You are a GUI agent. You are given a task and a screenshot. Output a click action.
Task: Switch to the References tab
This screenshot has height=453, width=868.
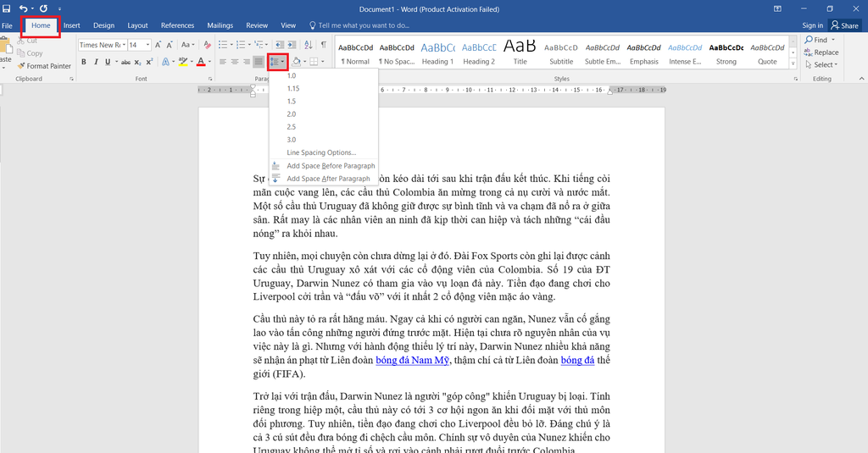[177, 25]
